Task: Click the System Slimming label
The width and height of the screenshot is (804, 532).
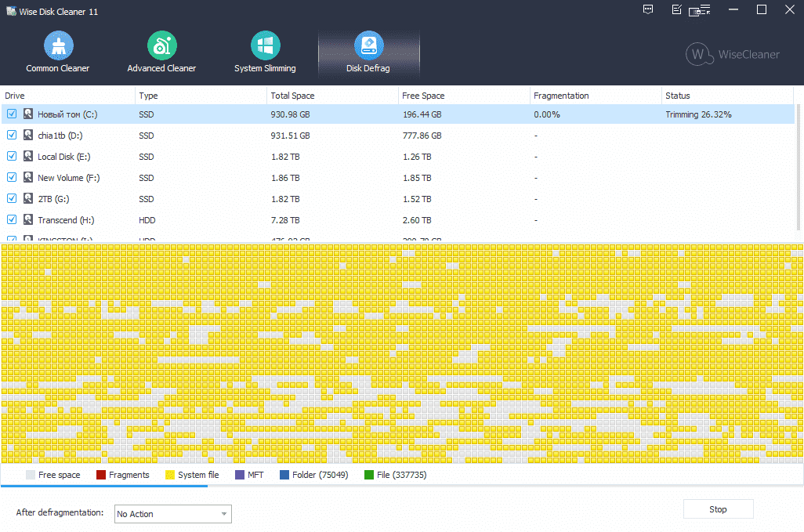Action: [x=265, y=68]
